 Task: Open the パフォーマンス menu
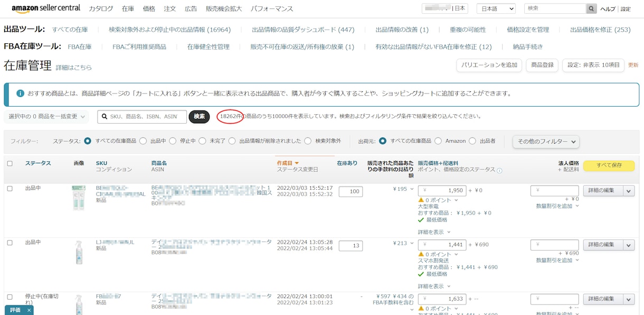[272, 9]
